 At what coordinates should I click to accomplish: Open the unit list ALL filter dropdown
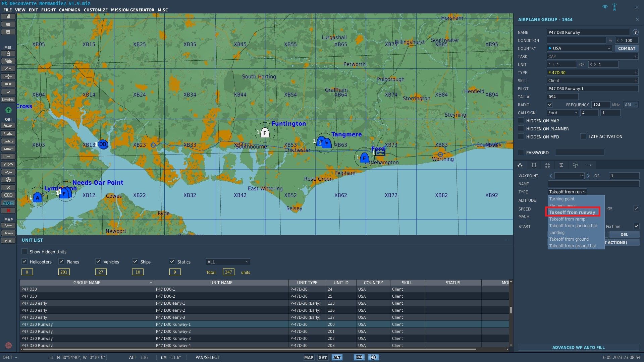point(228,262)
